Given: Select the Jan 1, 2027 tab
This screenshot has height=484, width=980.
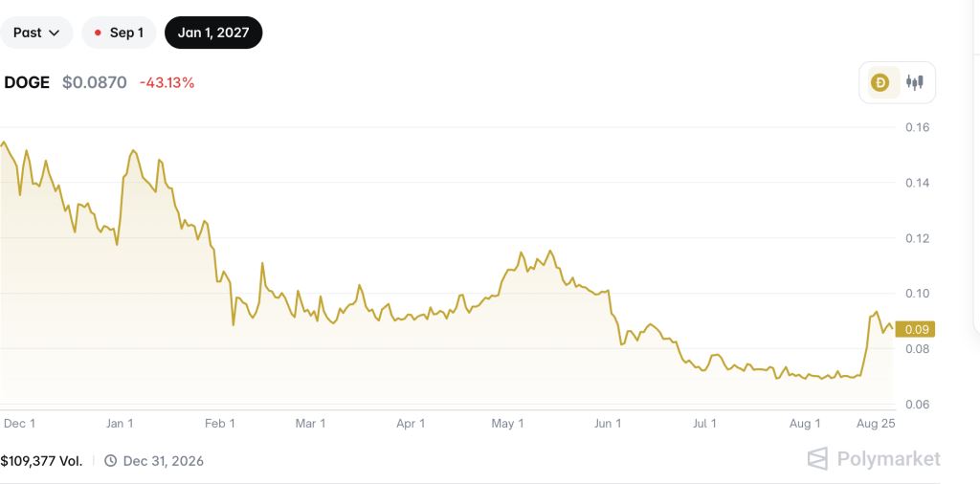Looking at the screenshot, I should coord(213,33).
